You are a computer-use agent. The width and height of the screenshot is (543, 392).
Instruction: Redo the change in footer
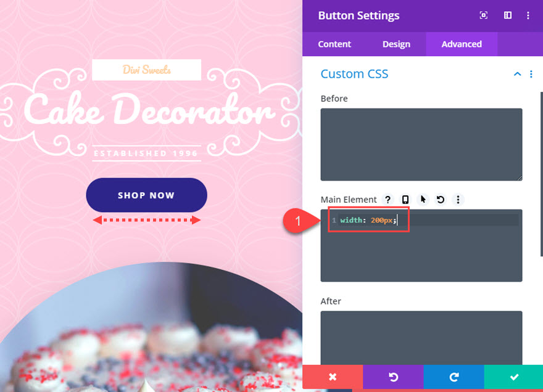454,377
